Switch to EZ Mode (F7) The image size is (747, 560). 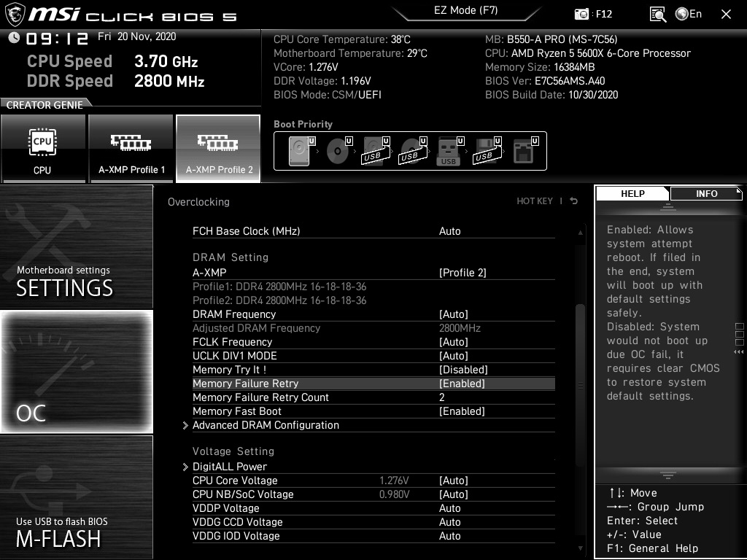[x=465, y=11]
